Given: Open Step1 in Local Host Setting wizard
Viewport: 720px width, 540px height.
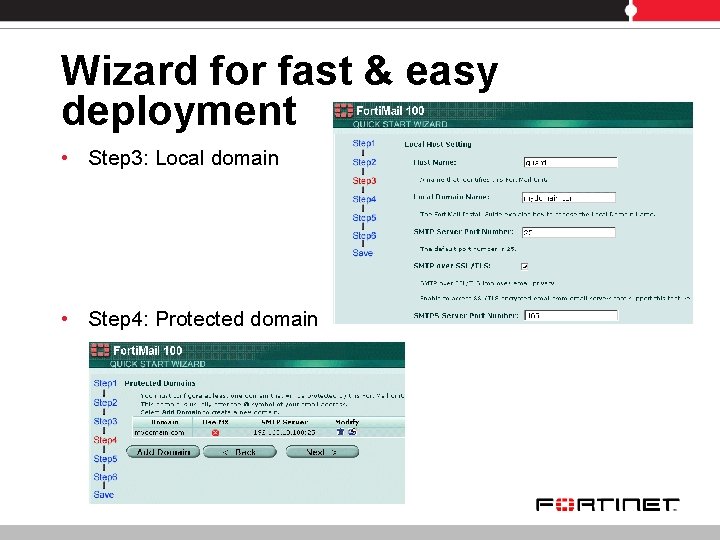Looking at the screenshot, I should point(364,143).
